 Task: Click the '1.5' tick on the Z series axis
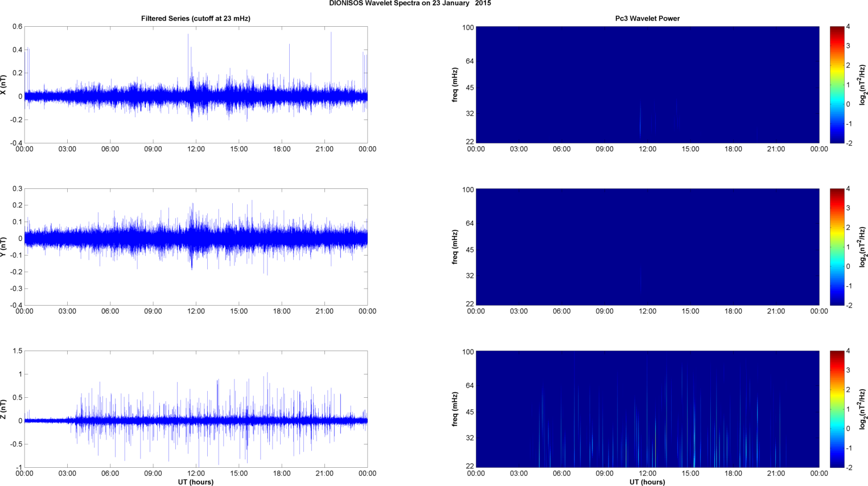point(18,351)
